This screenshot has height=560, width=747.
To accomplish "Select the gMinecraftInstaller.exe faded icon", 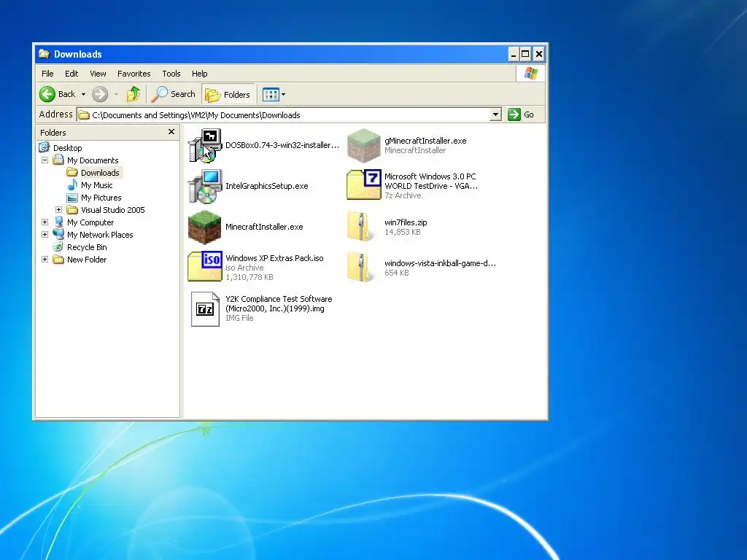I will point(364,145).
